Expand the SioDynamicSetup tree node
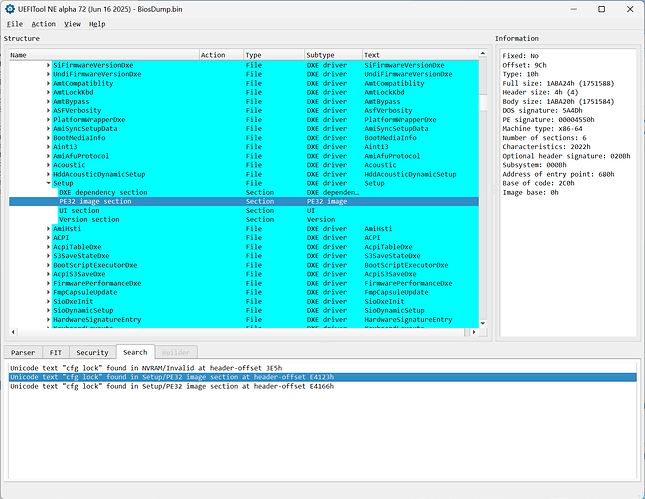Screen dimensions: 645x499 tap(49, 310)
